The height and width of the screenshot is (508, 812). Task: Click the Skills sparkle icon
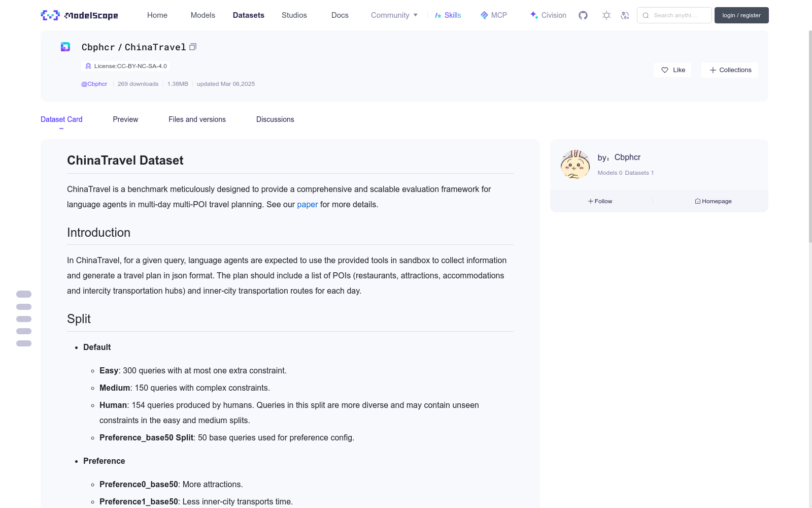(438, 15)
